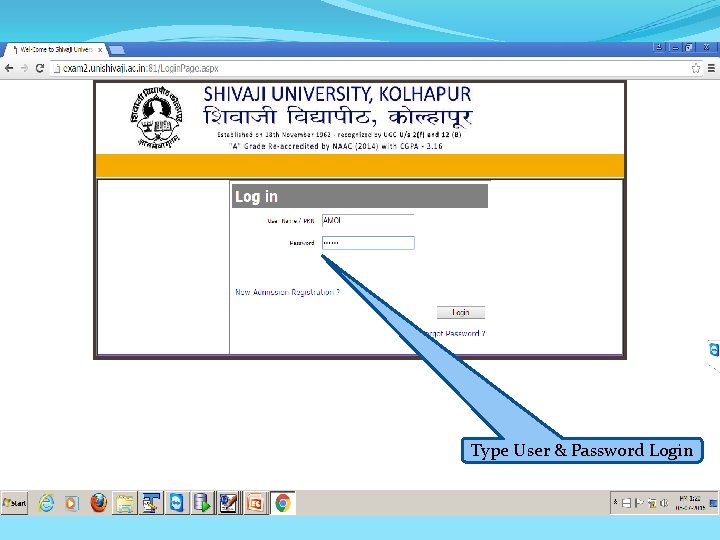This screenshot has height=540, width=720.
Task: Click the browser forward arrow
Action: point(24,68)
